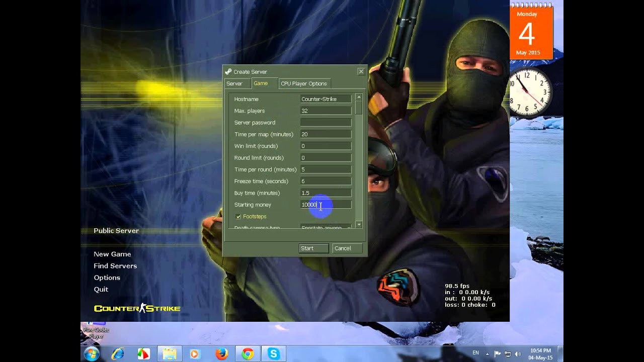The width and height of the screenshot is (644, 362).
Task: Open Options from main menu
Action: click(x=107, y=278)
